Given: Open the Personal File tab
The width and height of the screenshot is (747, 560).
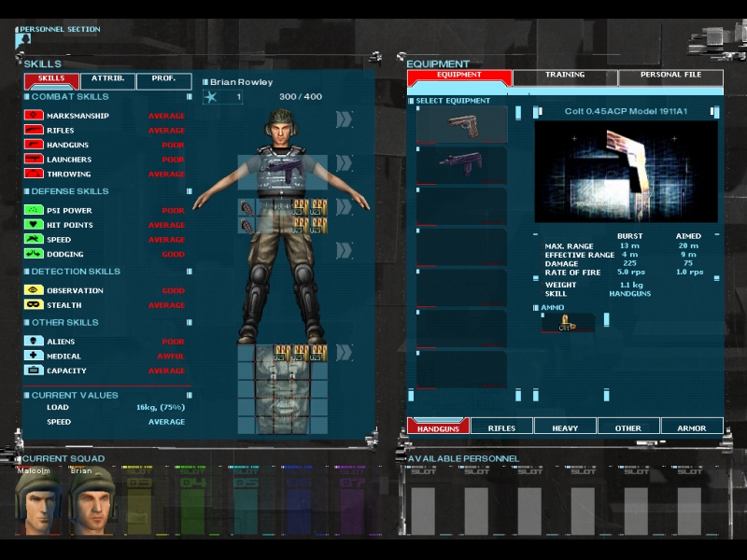Looking at the screenshot, I should (x=669, y=76).
